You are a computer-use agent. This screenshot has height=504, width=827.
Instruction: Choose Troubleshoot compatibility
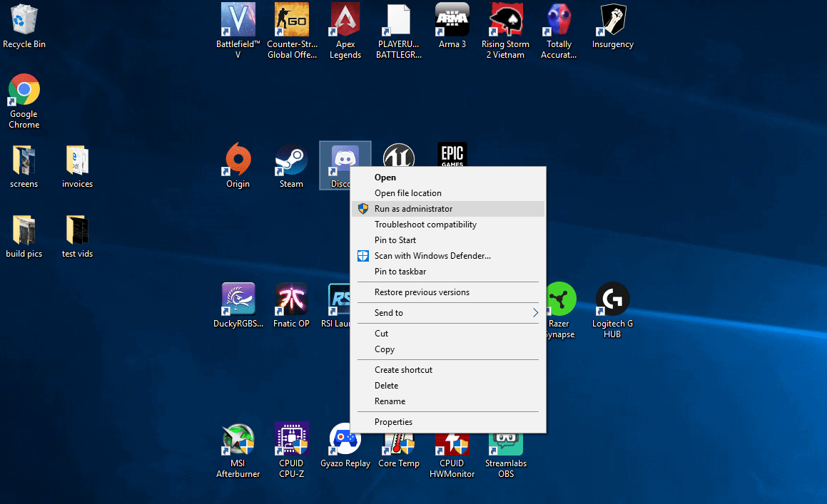coord(448,225)
